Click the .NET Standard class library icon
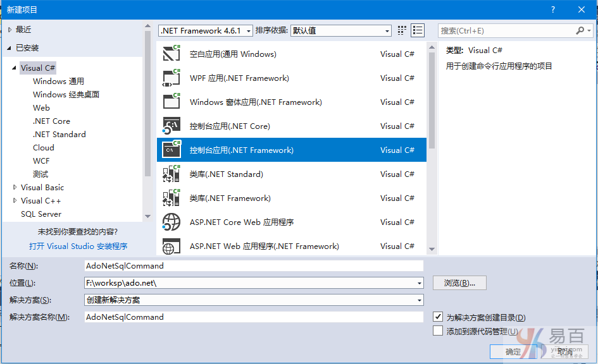Viewport: 598px width, 364px height. (171, 174)
